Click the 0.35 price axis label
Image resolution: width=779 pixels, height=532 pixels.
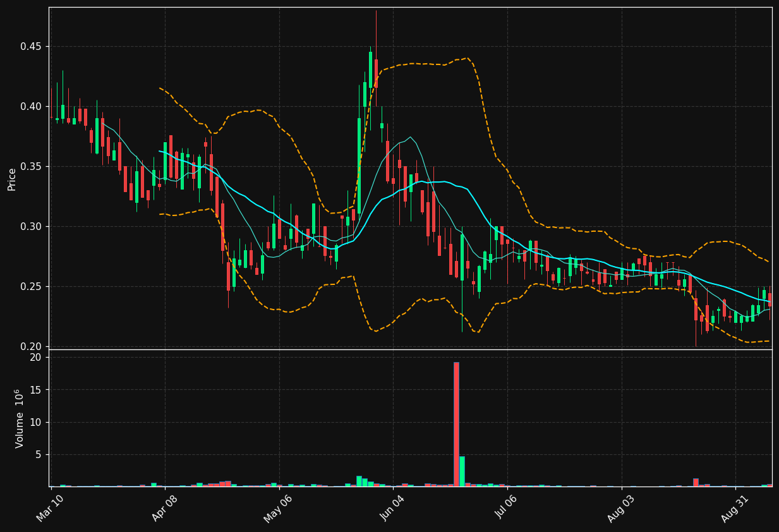point(30,166)
